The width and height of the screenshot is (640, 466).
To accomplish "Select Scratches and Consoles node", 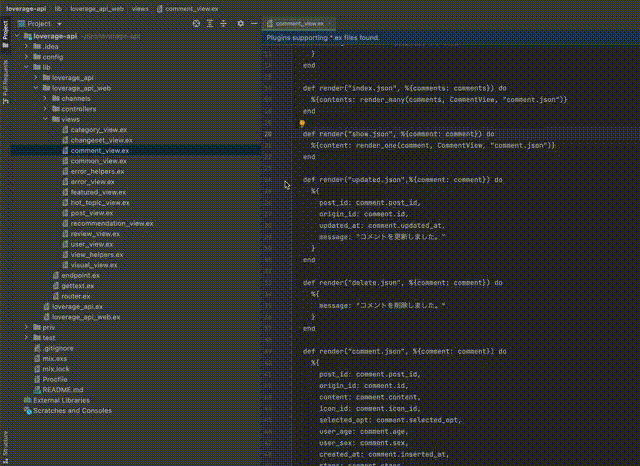I will 68,411.
